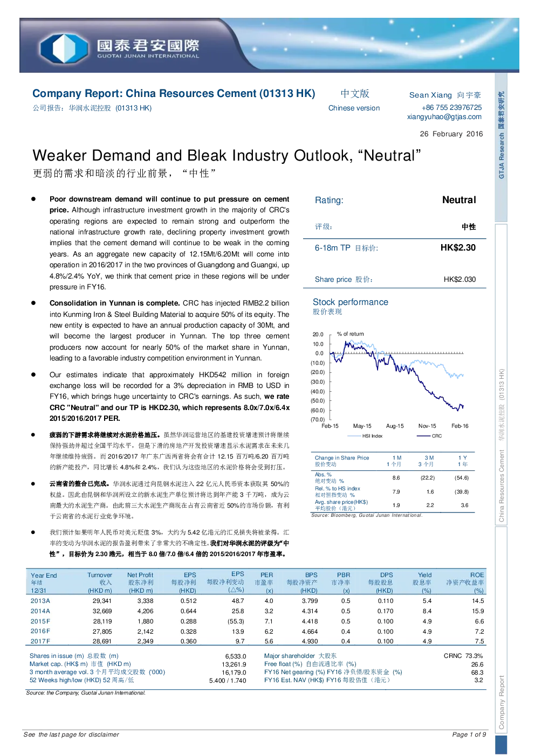
Task: Click phone number +86 755 23976725
Action: (451, 107)
